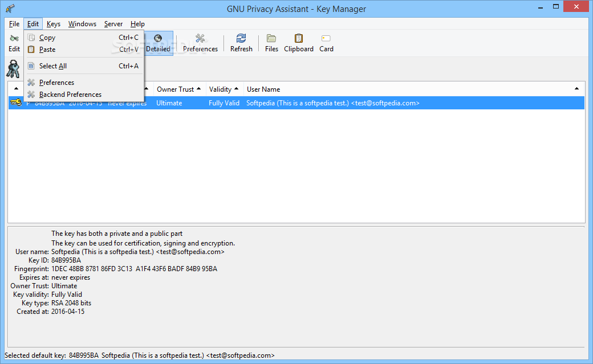Click 'never expires' in details pane
The width and height of the screenshot is (593, 364).
pos(71,277)
